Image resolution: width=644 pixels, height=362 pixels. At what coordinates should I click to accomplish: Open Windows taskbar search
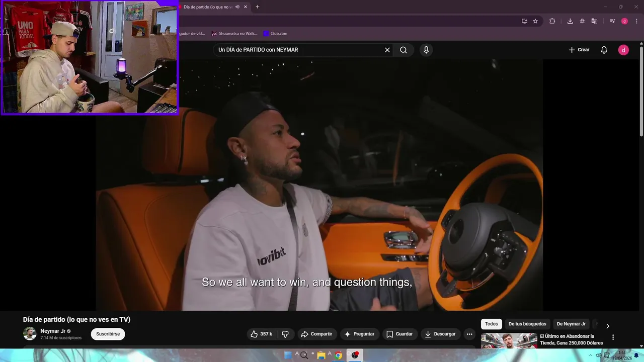304,355
